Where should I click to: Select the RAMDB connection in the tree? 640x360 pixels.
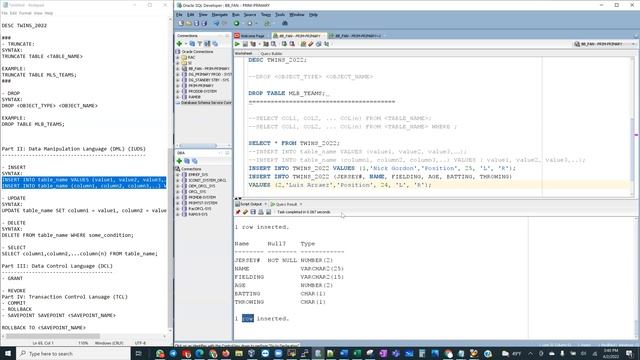[194, 97]
